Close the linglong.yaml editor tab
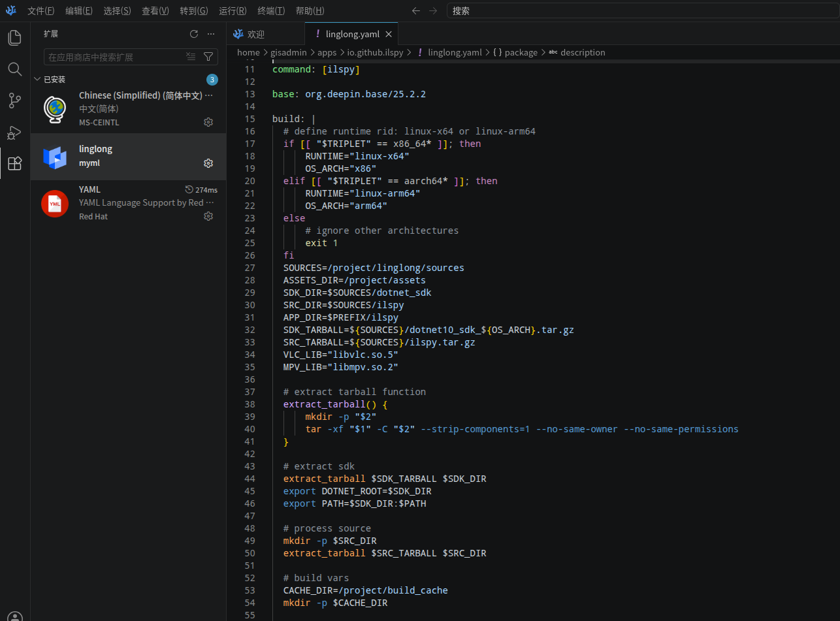 coord(389,35)
